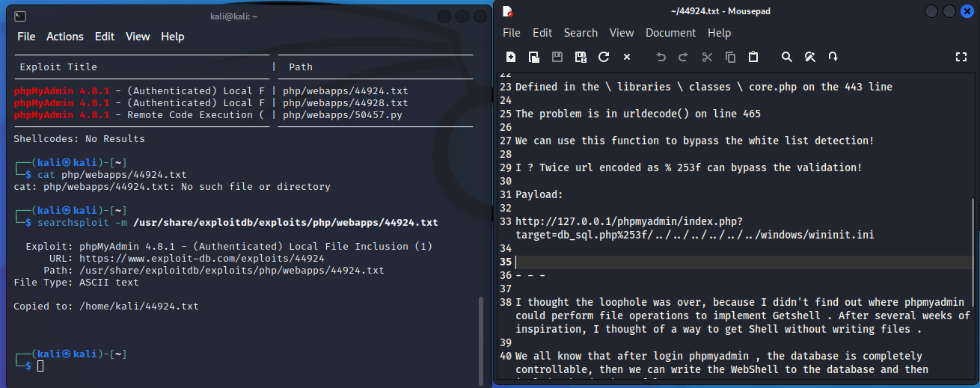Click the 'Payload:' line 31
980x388 pixels.
pos(539,194)
